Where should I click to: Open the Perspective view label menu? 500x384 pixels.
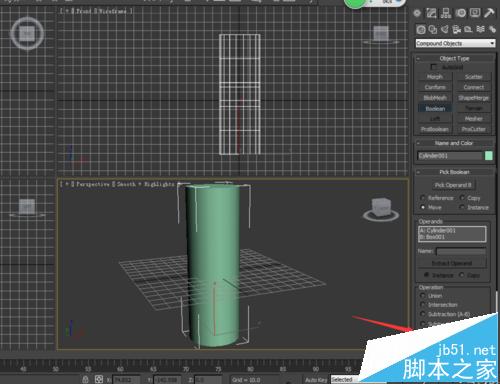(x=93, y=184)
